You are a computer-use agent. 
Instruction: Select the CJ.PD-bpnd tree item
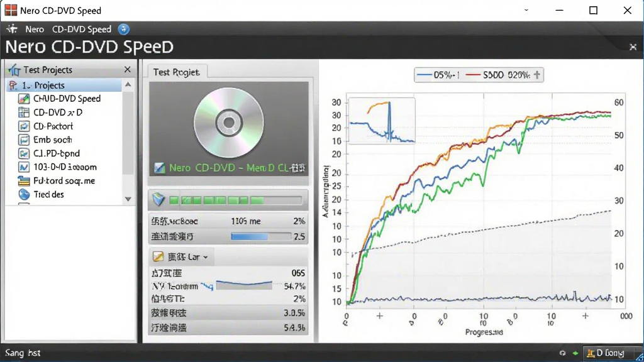click(56, 153)
